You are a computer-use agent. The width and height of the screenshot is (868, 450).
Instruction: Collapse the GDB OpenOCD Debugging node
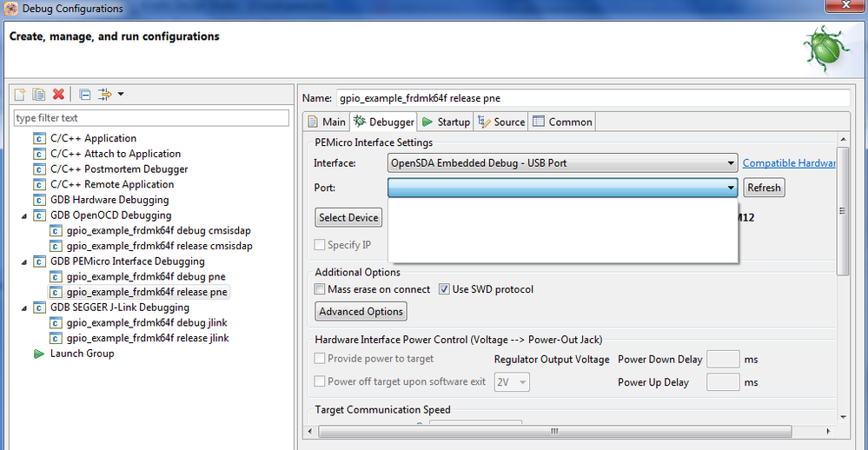(x=23, y=215)
